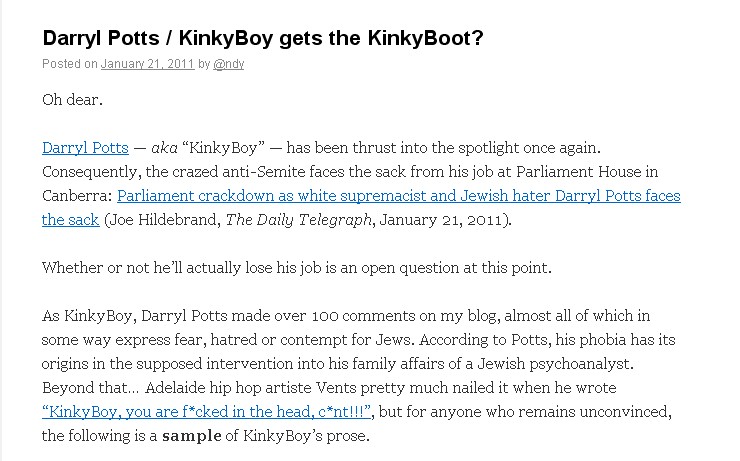Open the "@ndy" author link
This screenshot has width=740, height=461.
tap(229, 65)
